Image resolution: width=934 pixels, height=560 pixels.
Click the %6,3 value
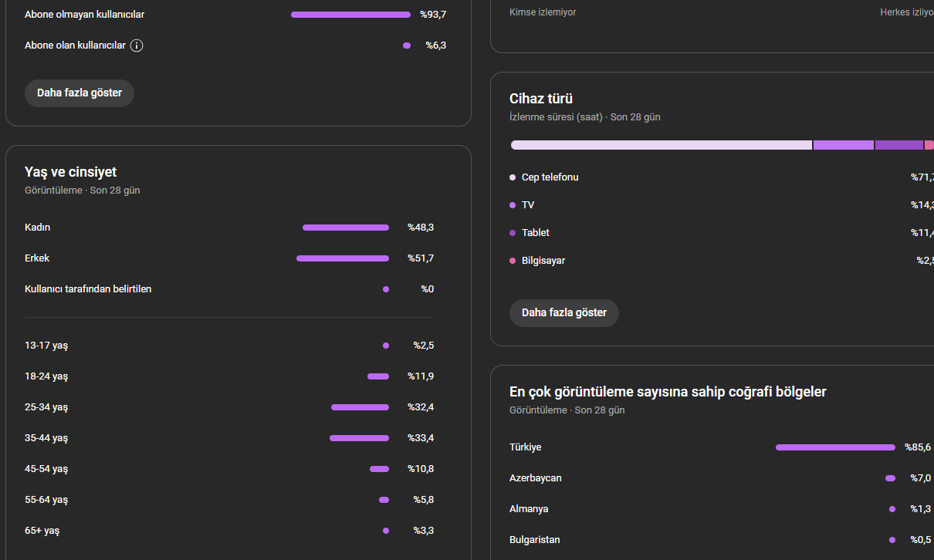(436, 46)
